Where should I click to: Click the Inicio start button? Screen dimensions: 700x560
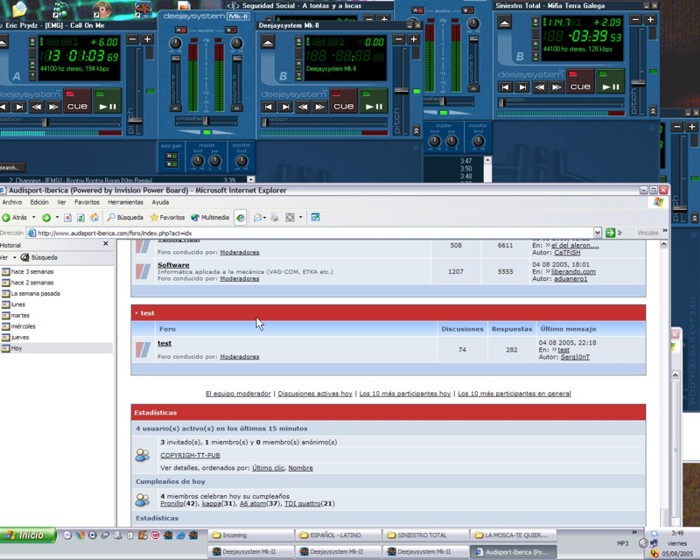[x=28, y=535]
